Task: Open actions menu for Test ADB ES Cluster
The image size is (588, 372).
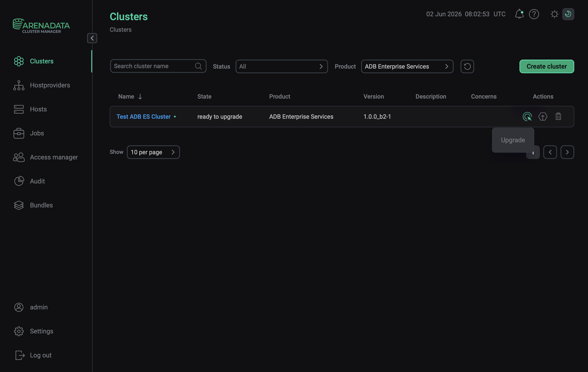Action: 527,117
